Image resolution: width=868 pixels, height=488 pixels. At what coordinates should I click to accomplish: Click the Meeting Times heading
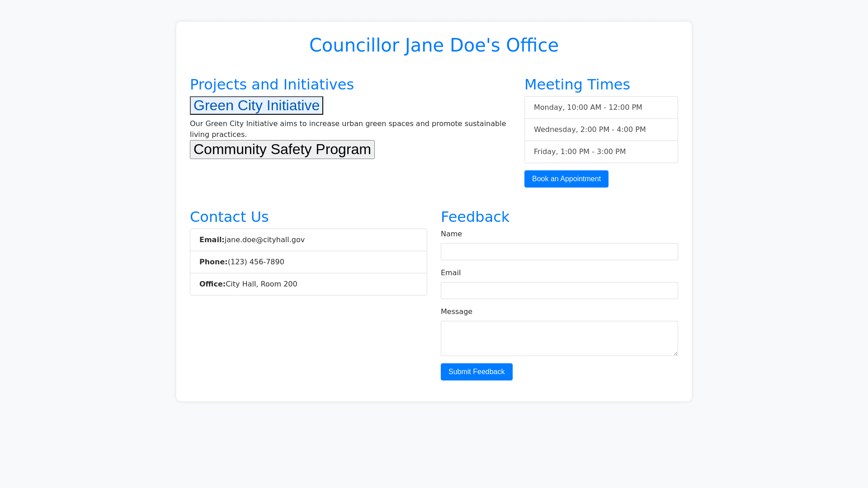pyautogui.click(x=577, y=84)
